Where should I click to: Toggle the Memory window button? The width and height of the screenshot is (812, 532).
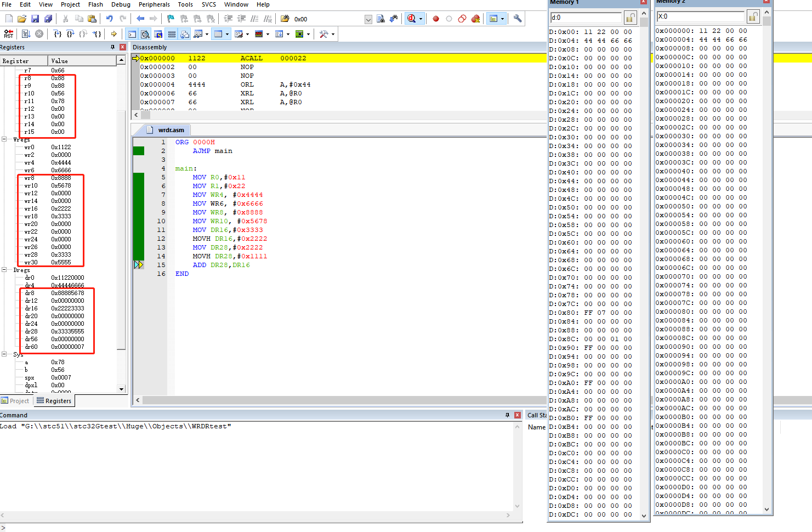[218, 34]
